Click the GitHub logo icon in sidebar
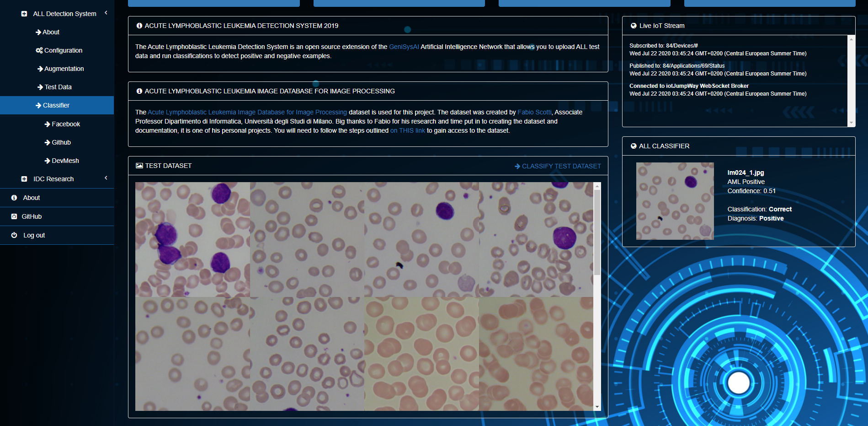Viewport: 868px width, 426px height. coord(14,216)
